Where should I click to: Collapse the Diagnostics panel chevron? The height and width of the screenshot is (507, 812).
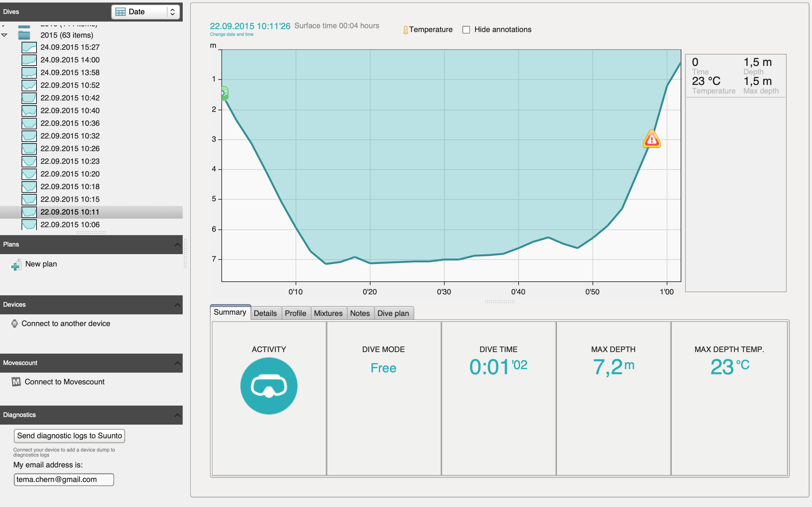177,415
